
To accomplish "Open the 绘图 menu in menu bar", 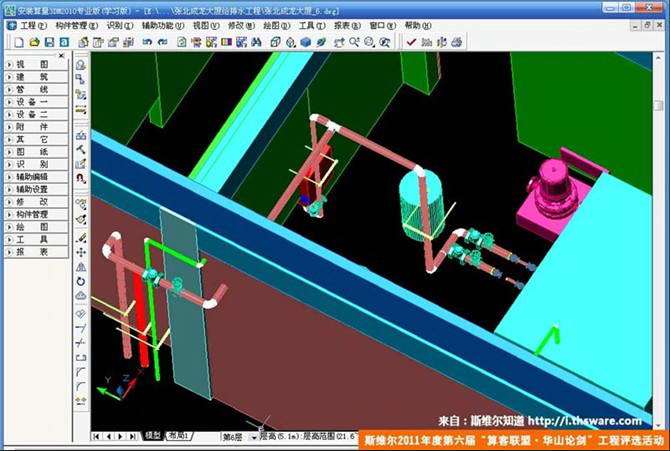I will (x=276, y=26).
